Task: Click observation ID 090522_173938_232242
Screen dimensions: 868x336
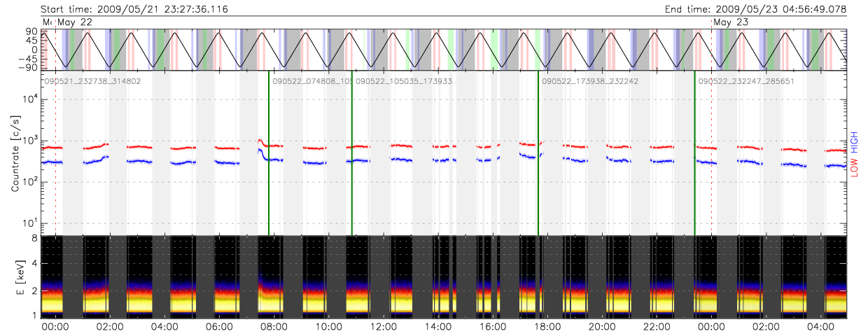Action: click(x=590, y=81)
